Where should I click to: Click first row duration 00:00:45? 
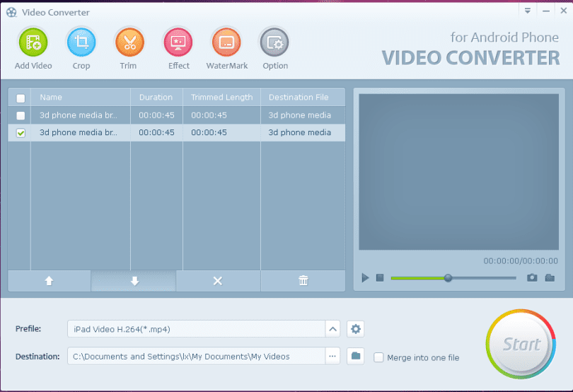(156, 115)
